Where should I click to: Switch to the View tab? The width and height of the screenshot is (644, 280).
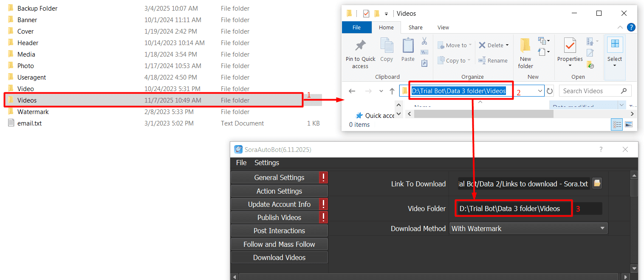(x=443, y=27)
